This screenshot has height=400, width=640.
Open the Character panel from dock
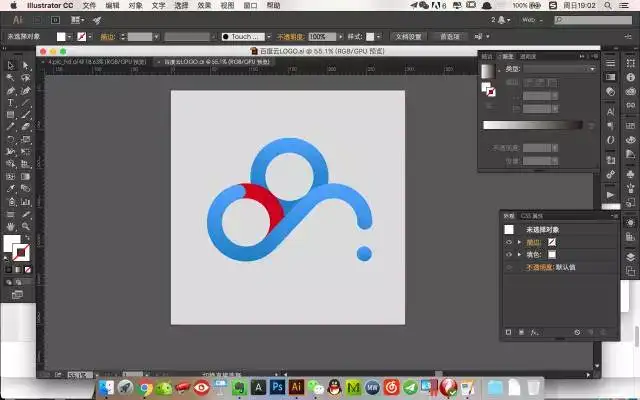click(x=611, y=111)
